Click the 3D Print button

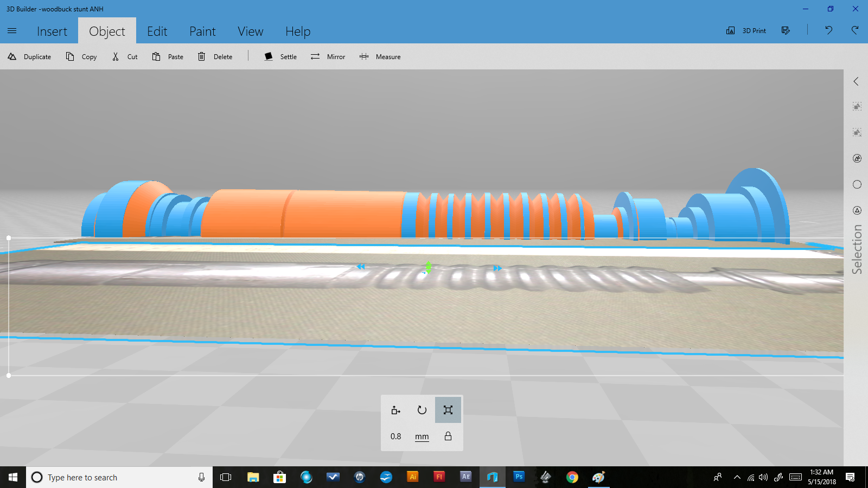746,31
